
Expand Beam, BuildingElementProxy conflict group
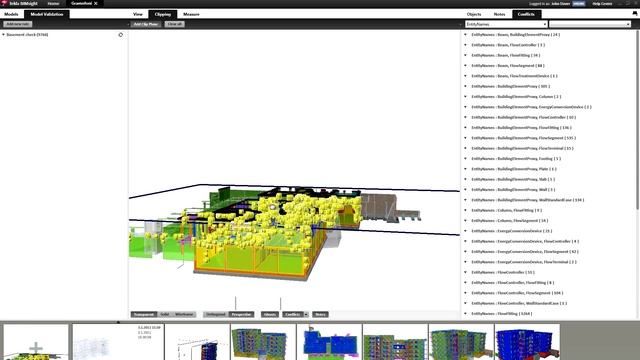tap(465, 35)
